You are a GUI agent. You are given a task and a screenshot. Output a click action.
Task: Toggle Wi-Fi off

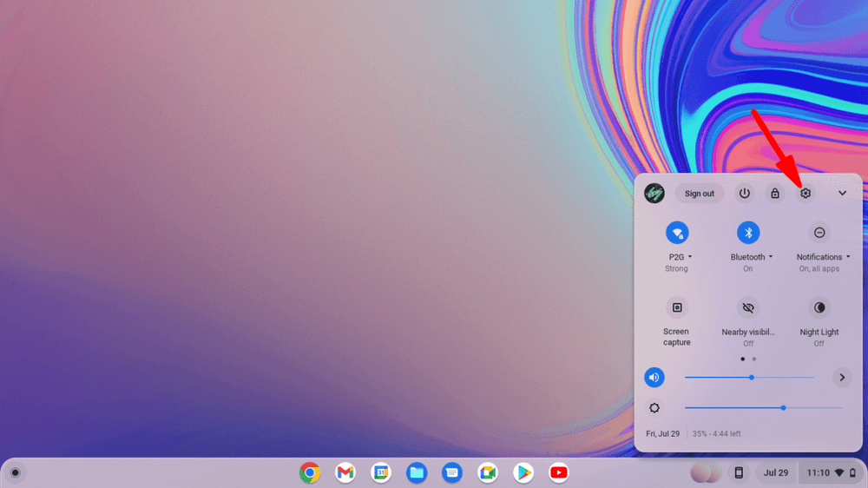(x=677, y=233)
